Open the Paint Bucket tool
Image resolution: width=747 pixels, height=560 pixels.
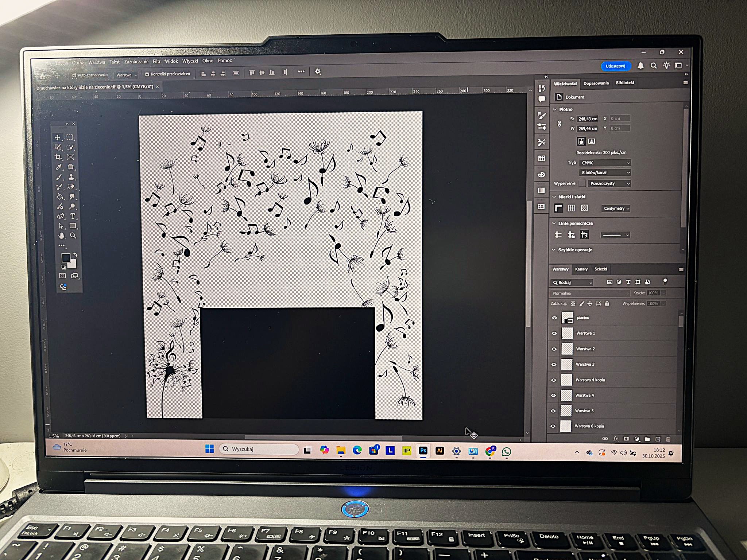point(59,196)
